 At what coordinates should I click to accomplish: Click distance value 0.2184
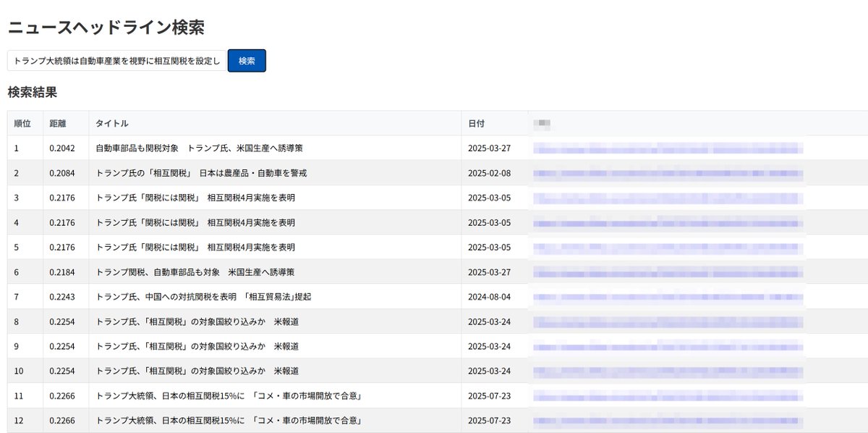click(x=62, y=272)
